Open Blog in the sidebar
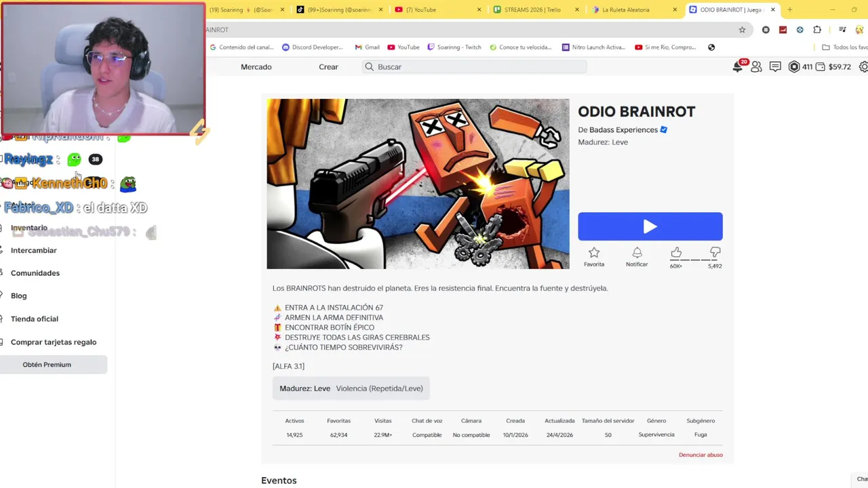 coord(19,296)
